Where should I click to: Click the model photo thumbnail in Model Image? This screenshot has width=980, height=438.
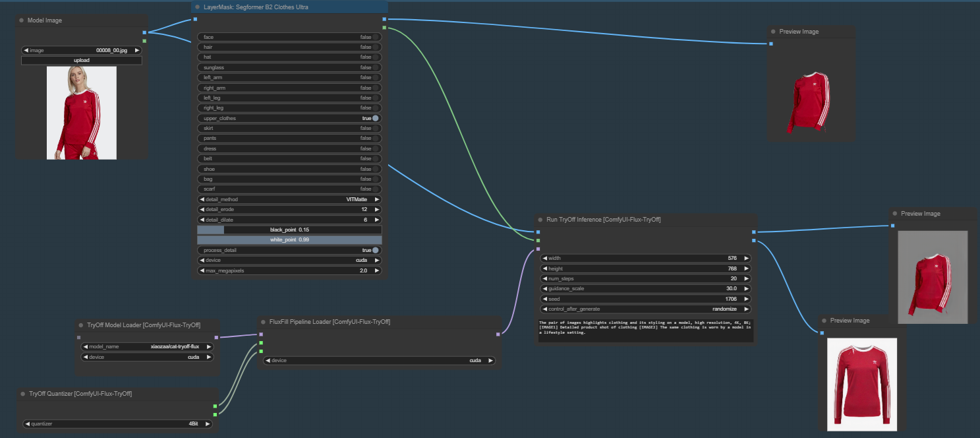coord(82,113)
